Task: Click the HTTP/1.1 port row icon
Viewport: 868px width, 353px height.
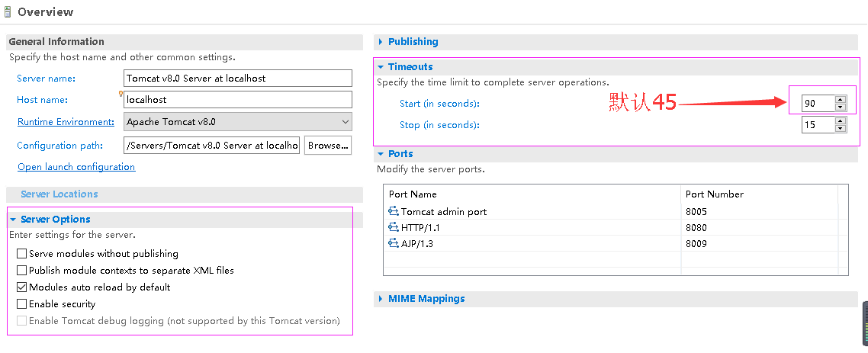Action: coord(393,227)
